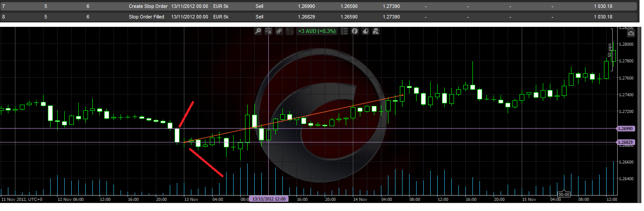Click the 00:00 time marker on axis

tap(564, 194)
